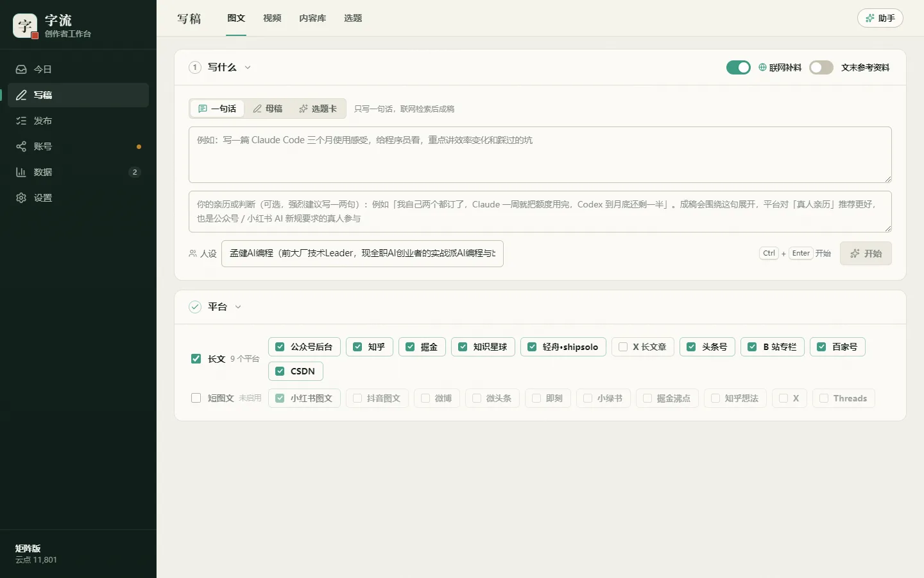Select the 选题卡 mode tab
This screenshot has width=924, height=578.
pos(318,109)
